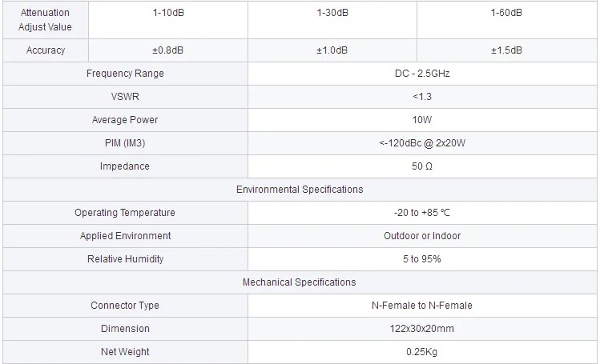
Task: Click the 50 Ω impedance value
Action: [423, 166]
